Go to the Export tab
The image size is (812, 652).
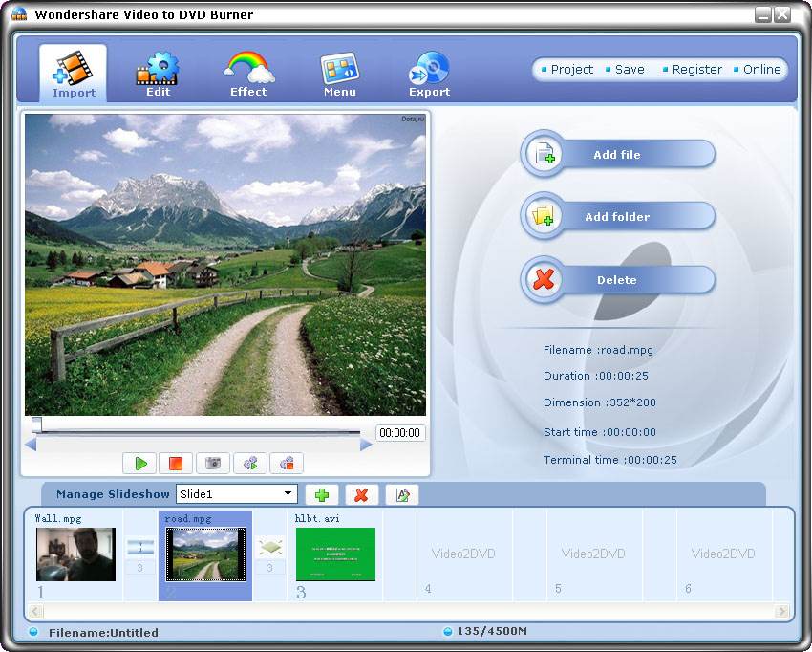(429, 75)
